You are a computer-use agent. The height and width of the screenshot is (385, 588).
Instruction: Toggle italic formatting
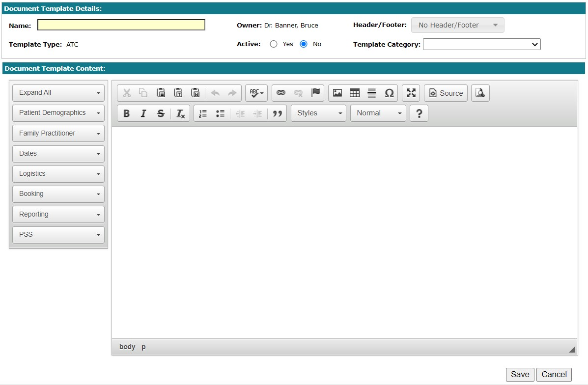pos(143,113)
